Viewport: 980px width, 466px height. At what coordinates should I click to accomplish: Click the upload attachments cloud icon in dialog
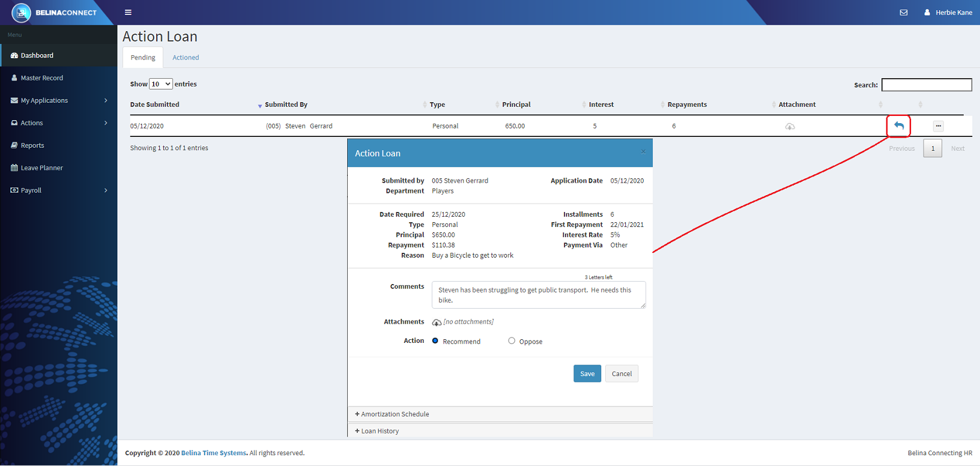click(437, 322)
